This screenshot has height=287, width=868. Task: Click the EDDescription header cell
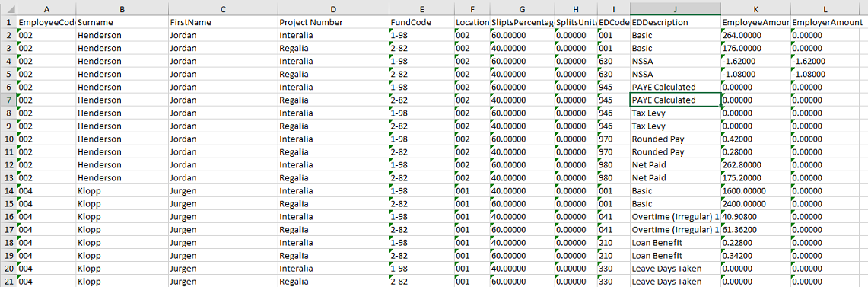point(676,22)
